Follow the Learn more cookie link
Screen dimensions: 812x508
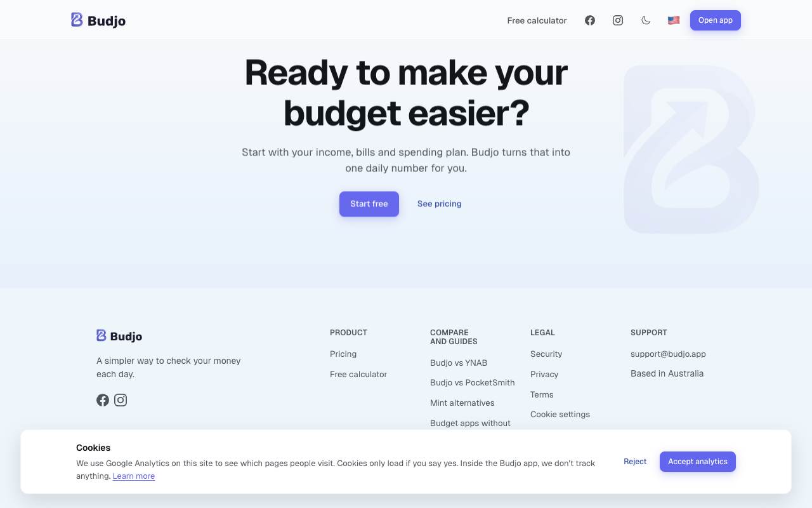tap(134, 476)
